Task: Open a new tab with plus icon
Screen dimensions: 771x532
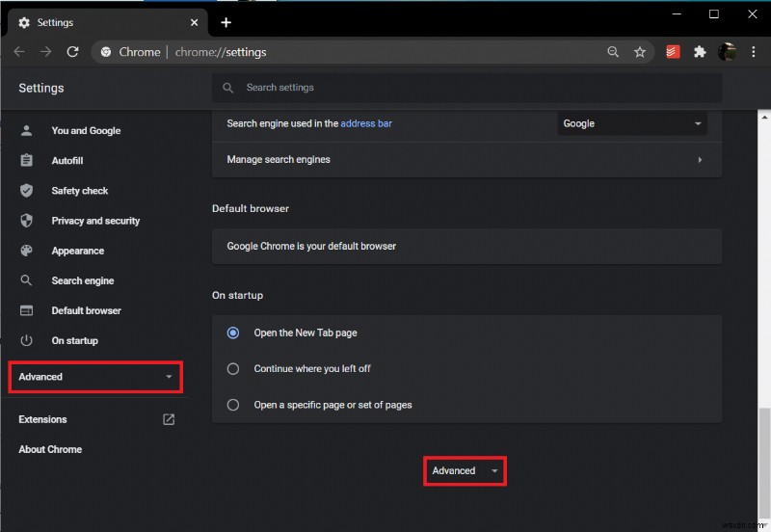Action: pyautogui.click(x=226, y=22)
